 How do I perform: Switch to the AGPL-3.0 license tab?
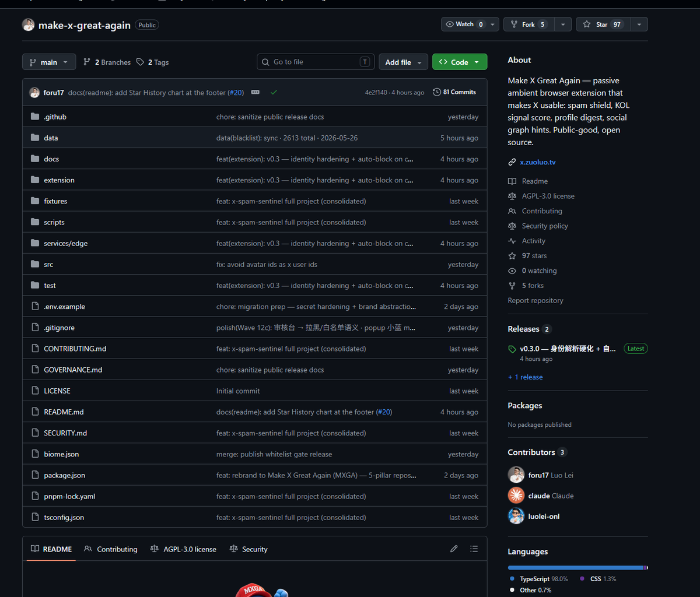[x=183, y=549]
